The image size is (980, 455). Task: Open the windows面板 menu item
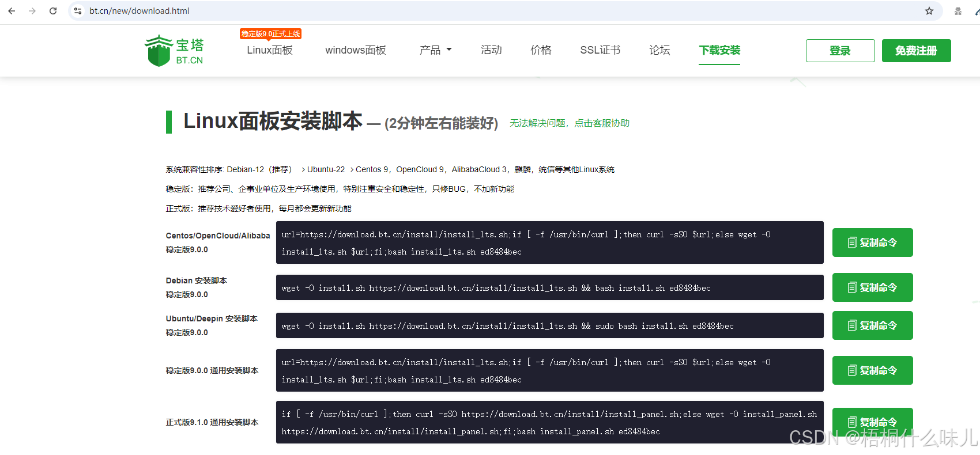click(356, 50)
